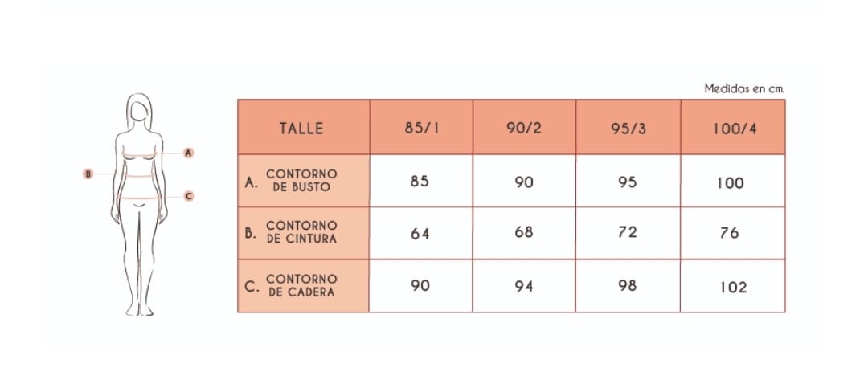Select the 100/4 size column header
Screen dimensions: 868x392
733,127
